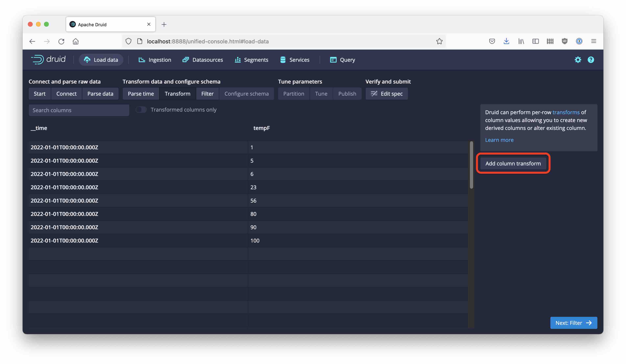626x364 pixels.
Task: Select the Load data upload icon
Action: tap(87, 59)
